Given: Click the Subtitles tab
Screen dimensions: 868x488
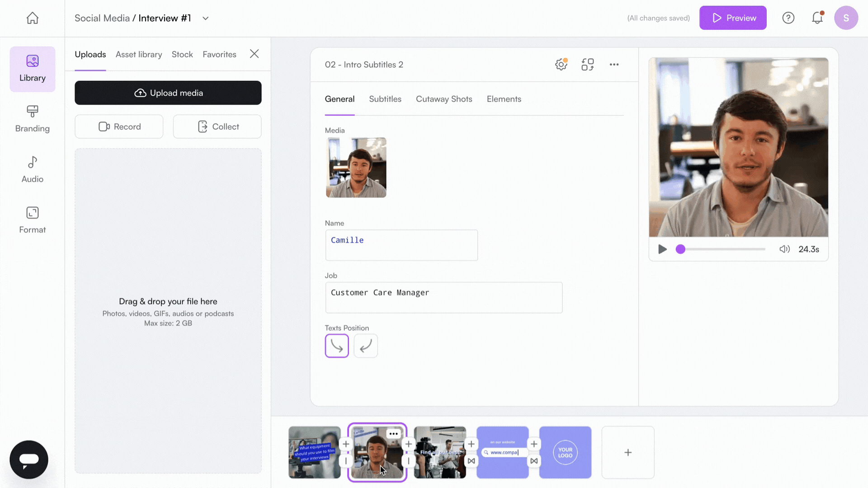Looking at the screenshot, I should click(x=385, y=99).
